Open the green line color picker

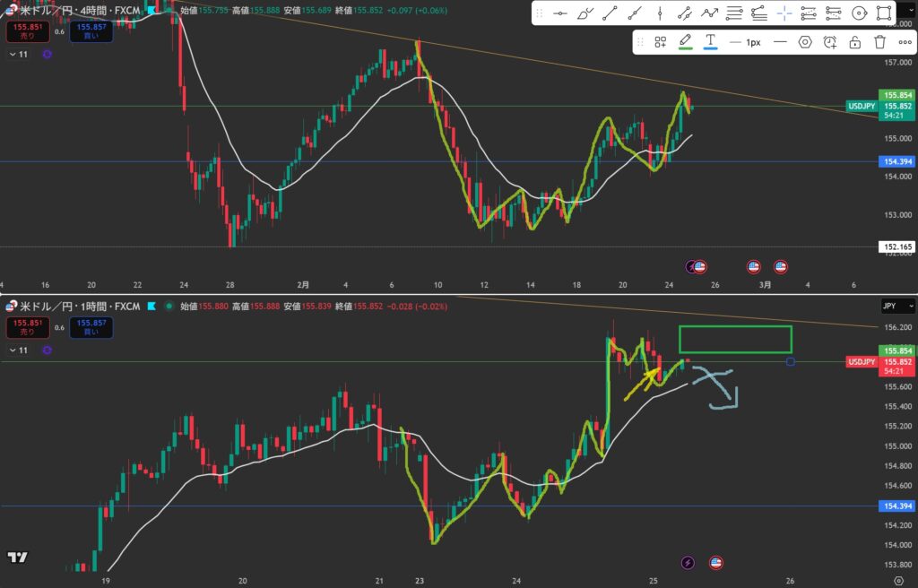(685, 42)
